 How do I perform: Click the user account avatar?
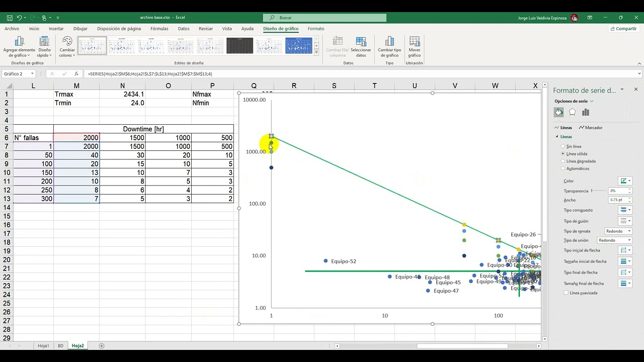coord(575,18)
